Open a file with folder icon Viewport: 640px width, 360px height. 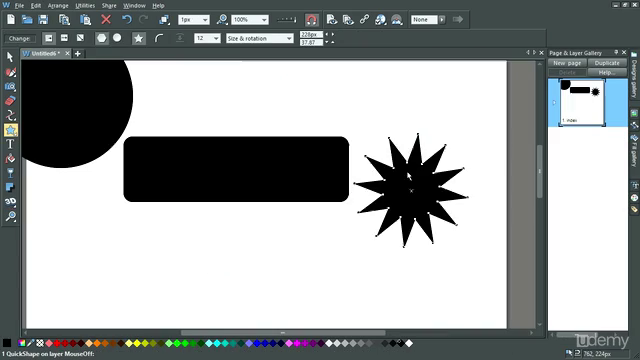(x=27, y=20)
